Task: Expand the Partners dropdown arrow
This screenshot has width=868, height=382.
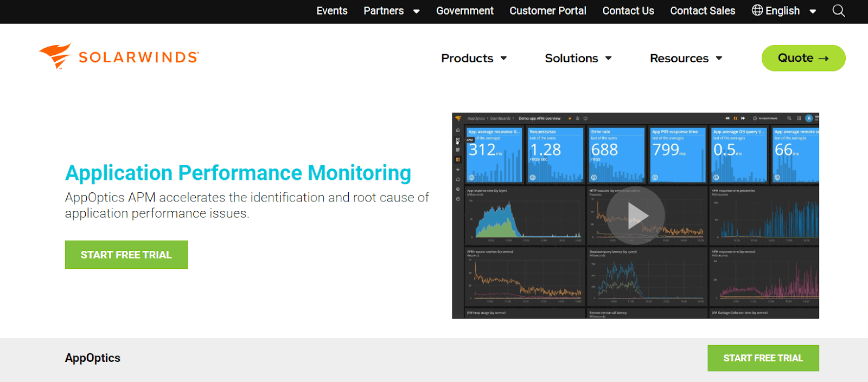Action: (417, 11)
